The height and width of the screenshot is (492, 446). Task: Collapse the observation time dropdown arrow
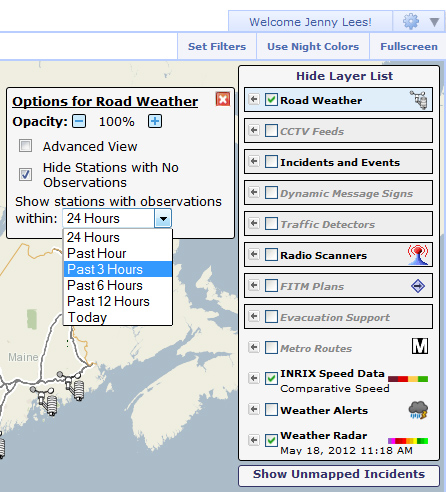click(x=163, y=219)
